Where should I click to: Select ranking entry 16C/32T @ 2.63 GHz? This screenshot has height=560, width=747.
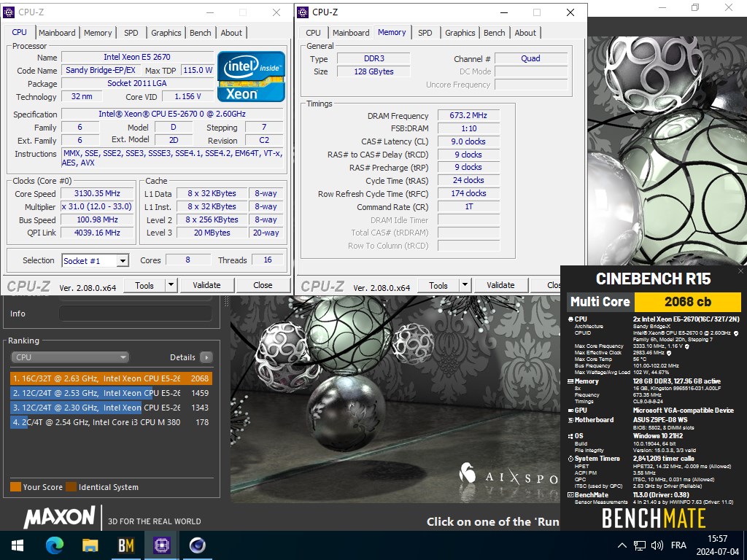(x=111, y=378)
